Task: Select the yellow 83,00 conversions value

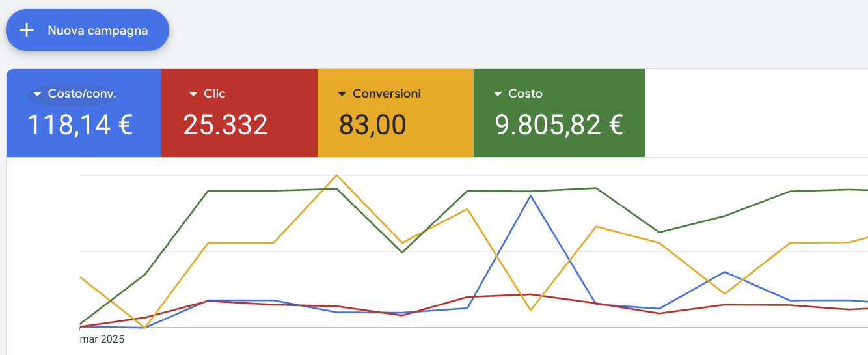Action: pos(373,124)
